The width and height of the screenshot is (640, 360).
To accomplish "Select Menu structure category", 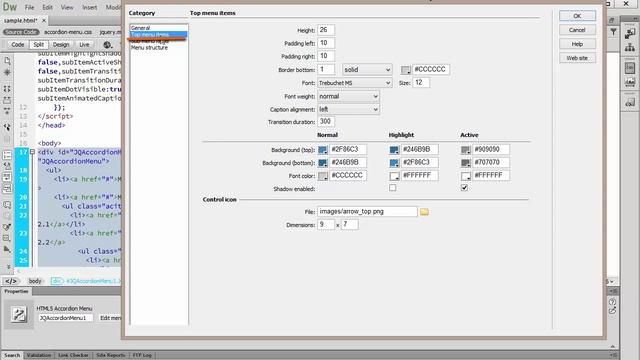I will [158, 48].
